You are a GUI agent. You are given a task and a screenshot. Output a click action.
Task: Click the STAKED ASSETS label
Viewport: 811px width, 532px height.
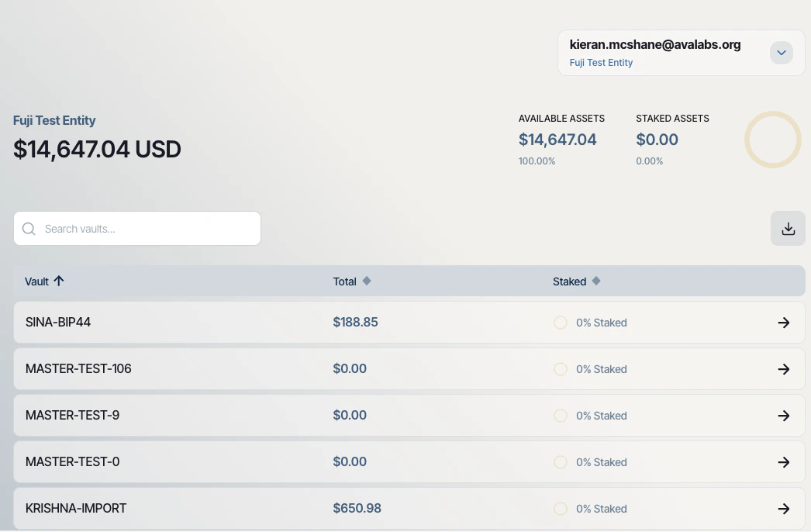tap(672, 119)
